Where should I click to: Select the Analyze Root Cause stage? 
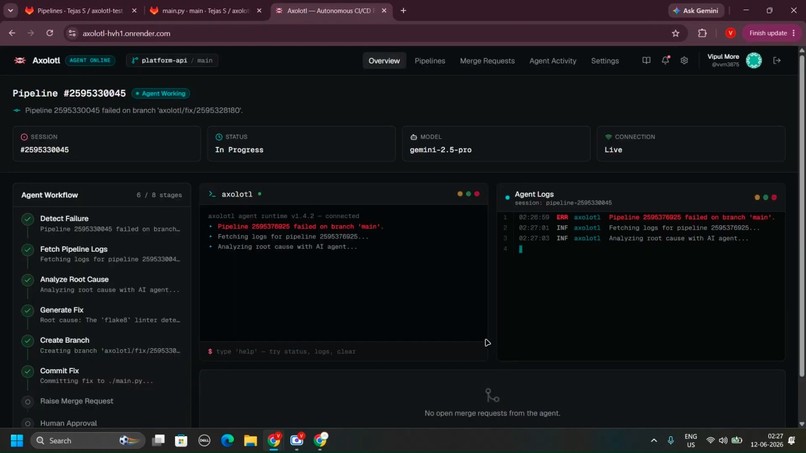click(x=102, y=284)
